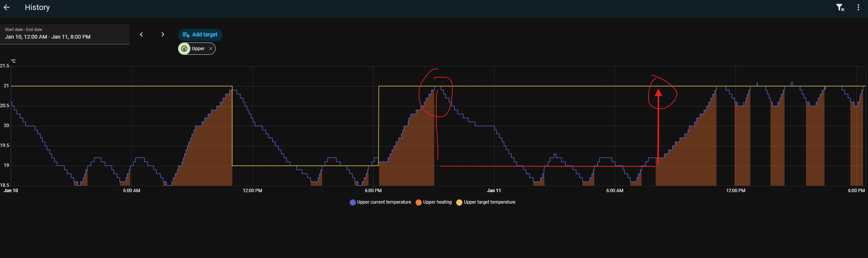The image size is (868, 258).
Task: Click the first 12:00 PM axis label
Action: pos(252,191)
